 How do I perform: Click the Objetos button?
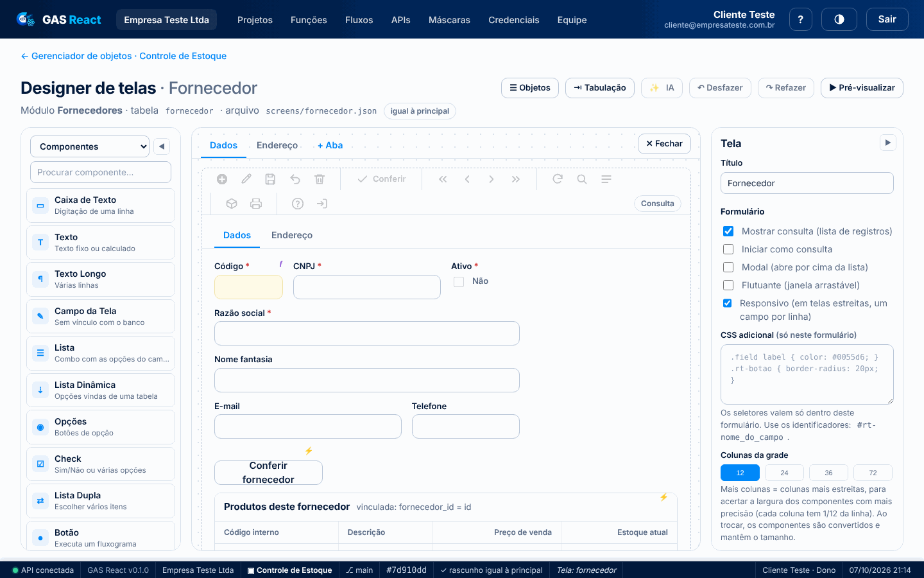tap(530, 88)
